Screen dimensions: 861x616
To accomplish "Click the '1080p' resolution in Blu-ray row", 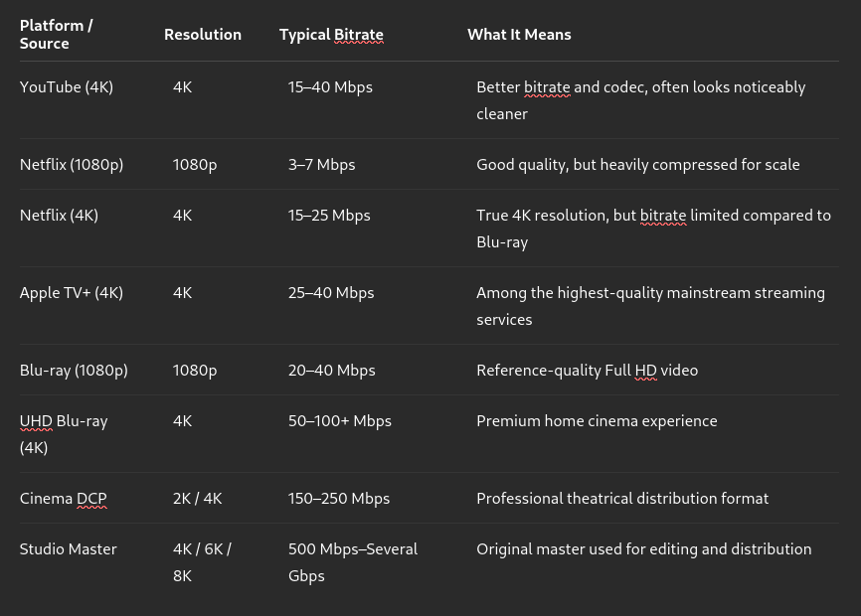I will pyautogui.click(x=195, y=371).
